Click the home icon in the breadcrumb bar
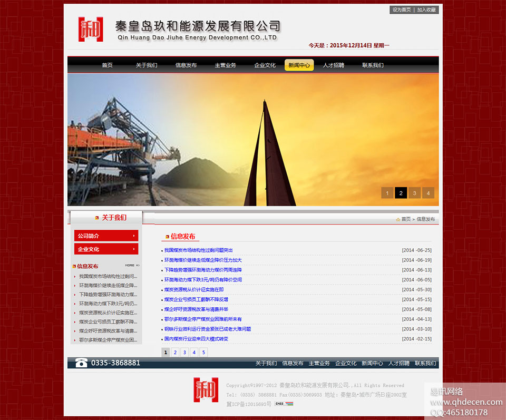The width and height of the screenshot is (506, 420). [x=399, y=219]
